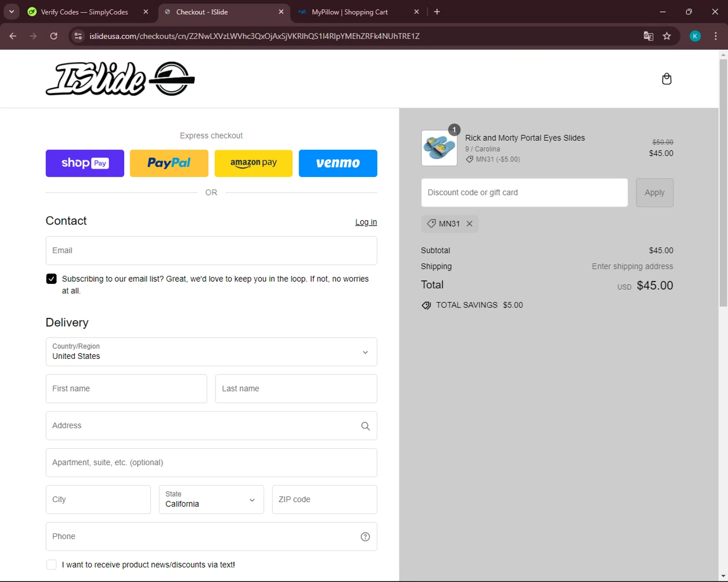Viewport: 728px width, 582px height.
Task: Click the Enter shipping address text
Action: 632,266
